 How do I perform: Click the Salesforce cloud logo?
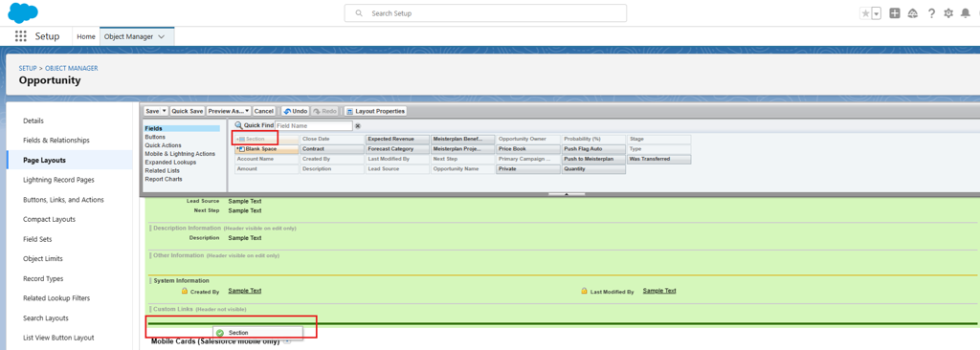(23, 12)
